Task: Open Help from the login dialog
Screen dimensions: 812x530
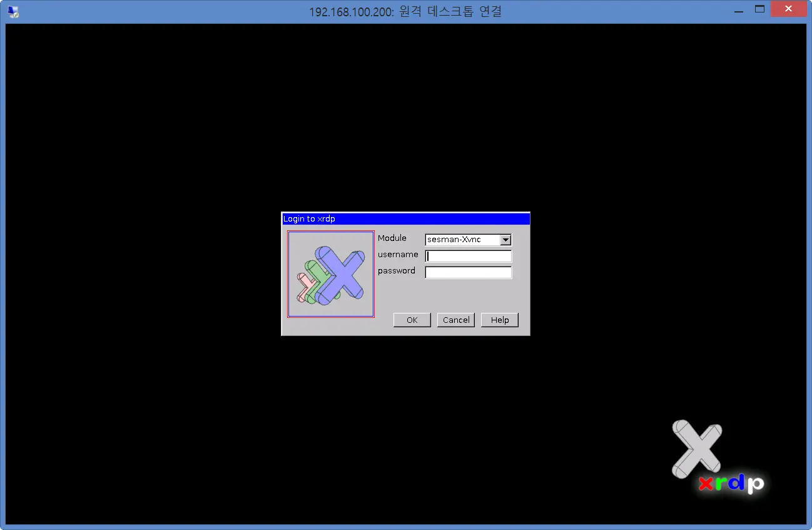Action: pos(499,320)
